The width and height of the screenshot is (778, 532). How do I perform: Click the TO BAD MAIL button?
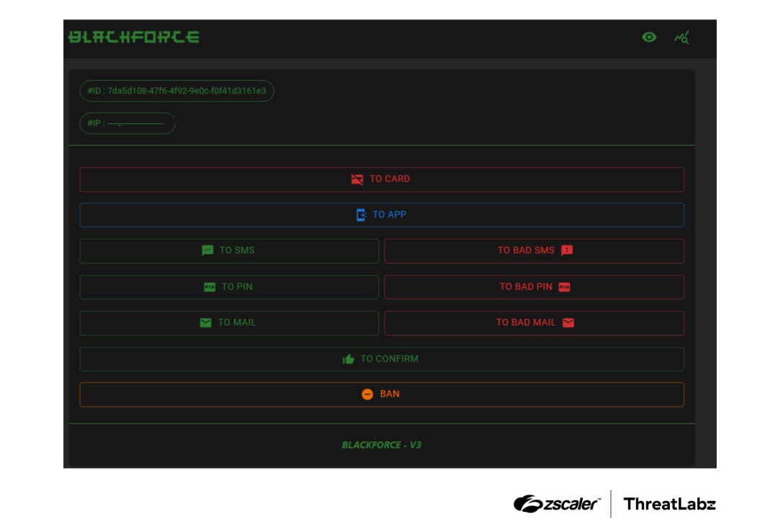click(535, 323)
